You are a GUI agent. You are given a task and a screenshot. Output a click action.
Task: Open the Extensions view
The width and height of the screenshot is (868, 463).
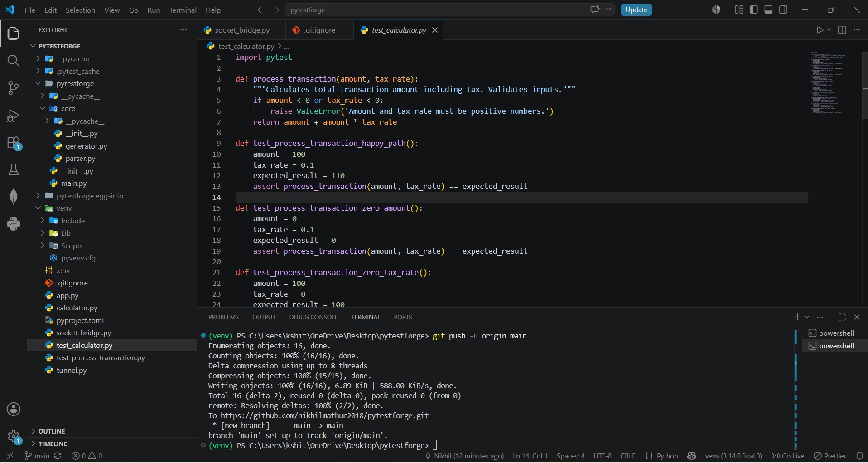(x=14, y=143)
